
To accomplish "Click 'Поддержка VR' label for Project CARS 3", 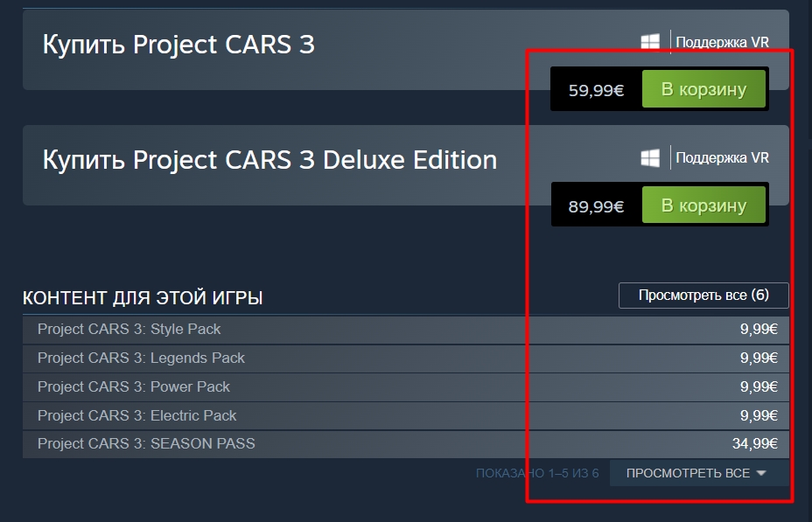I will click(x=722, y=42).
